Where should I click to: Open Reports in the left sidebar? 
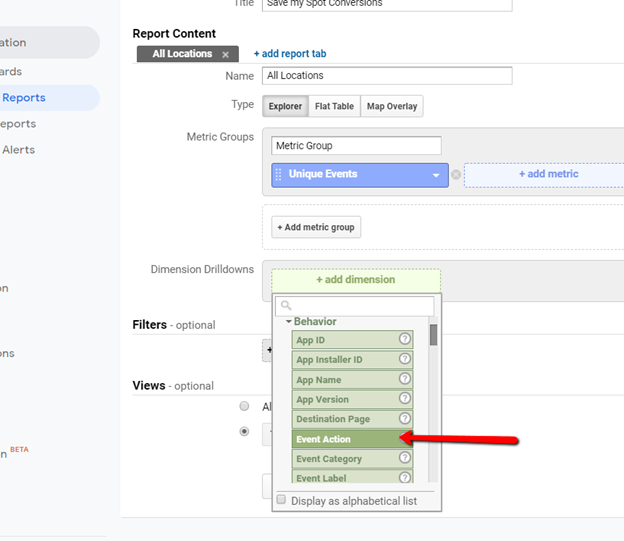click(x=24, y=98)
